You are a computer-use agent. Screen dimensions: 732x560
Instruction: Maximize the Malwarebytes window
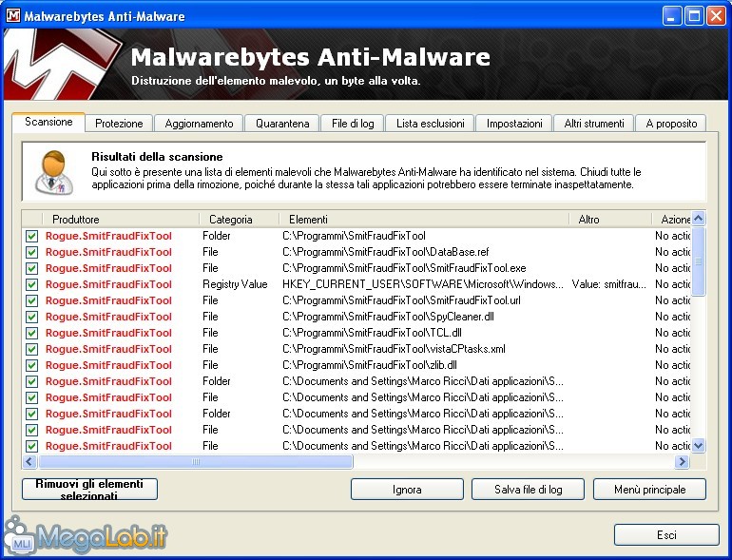694,16
